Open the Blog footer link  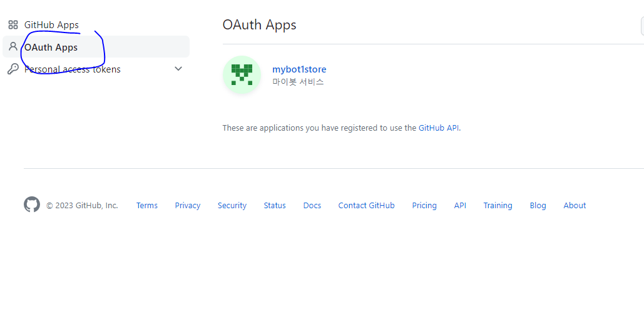pyautogui.click(x=538, y=206)
